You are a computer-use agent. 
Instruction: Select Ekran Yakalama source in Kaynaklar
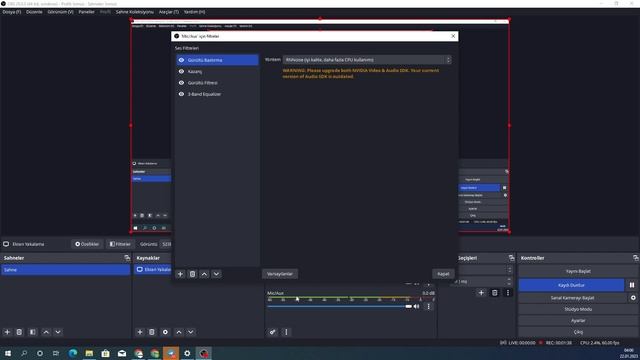(x=153, y=270)
